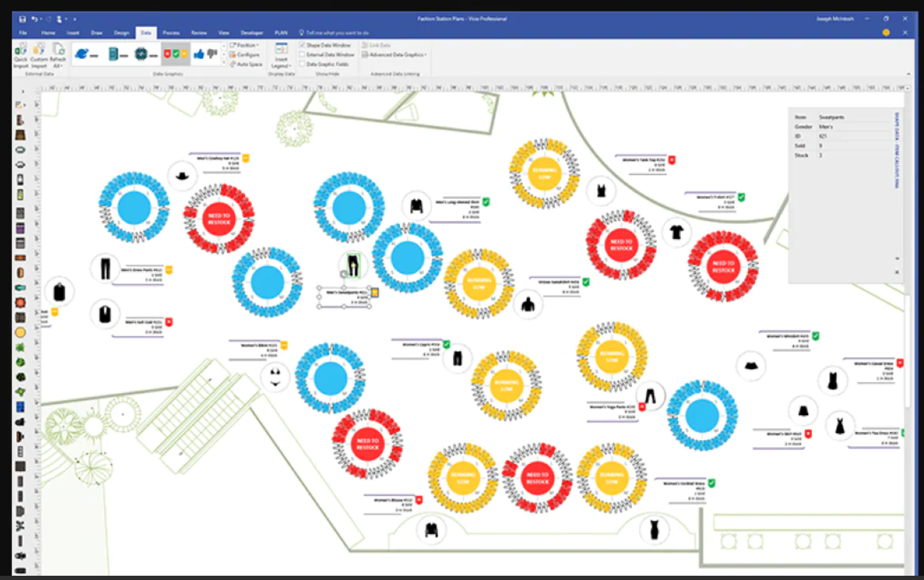
Task: Click the suit coat item icon
Action: click(x=105, y=313)
